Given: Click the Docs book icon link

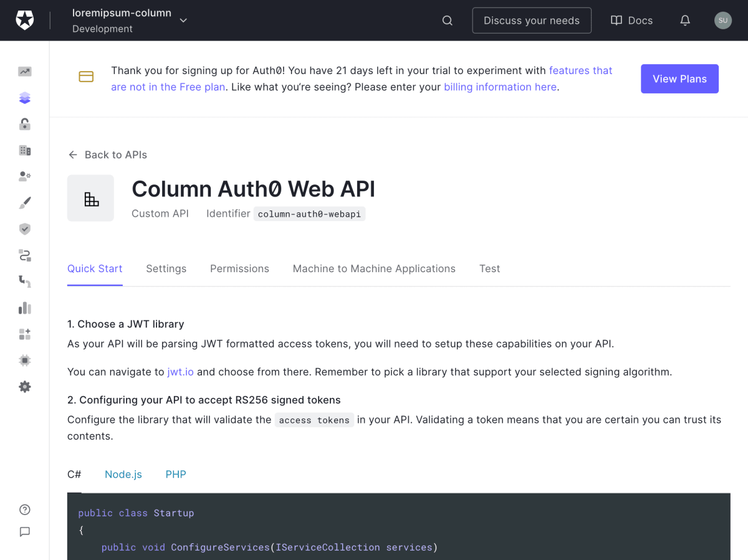Looking at the screenshot, I should tap(631, 21).
